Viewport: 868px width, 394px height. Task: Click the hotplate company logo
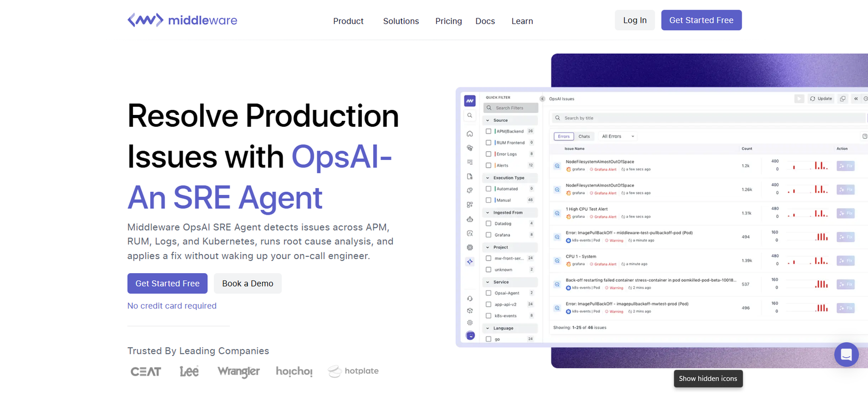pos(353,371)
